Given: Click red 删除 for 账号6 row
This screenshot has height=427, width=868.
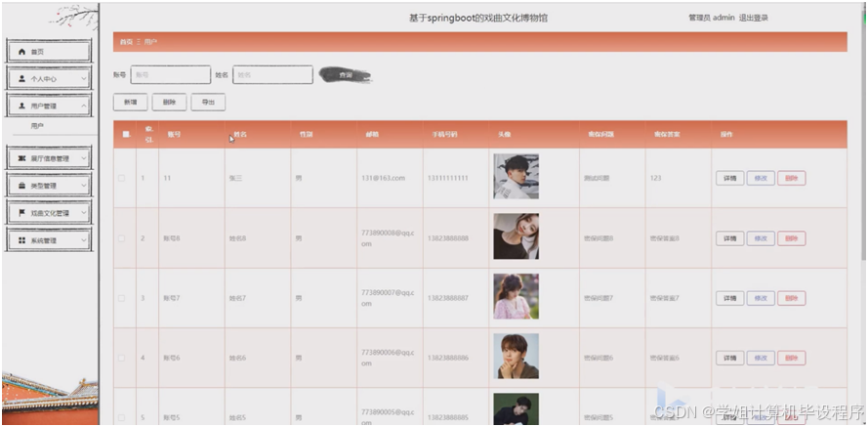Looking at the screenshot, I should 792,359.
